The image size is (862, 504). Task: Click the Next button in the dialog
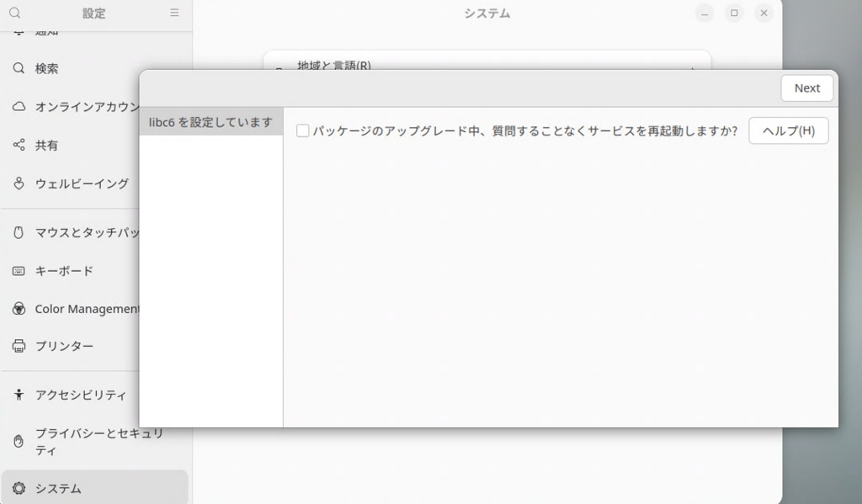click(807, 88)
